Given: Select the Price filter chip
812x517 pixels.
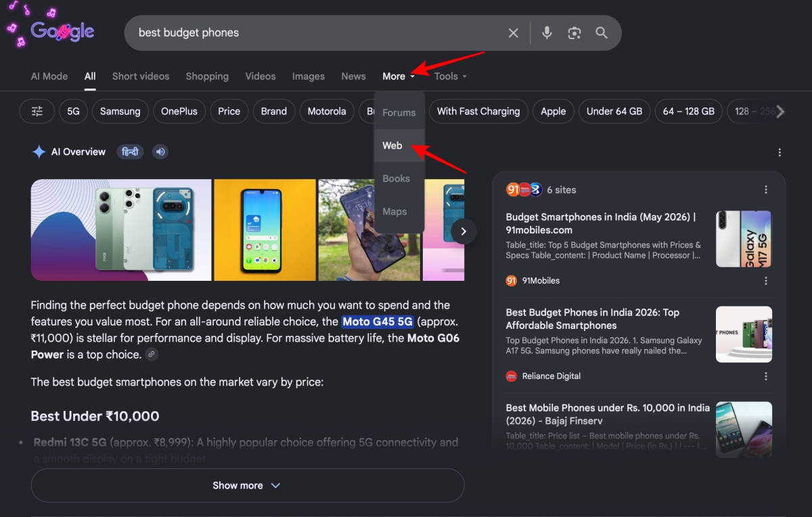Looking at the screenshot, I should [229, 111].
